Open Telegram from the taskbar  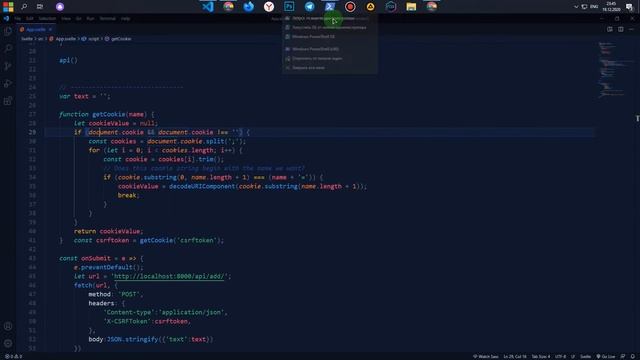[309, 7]
